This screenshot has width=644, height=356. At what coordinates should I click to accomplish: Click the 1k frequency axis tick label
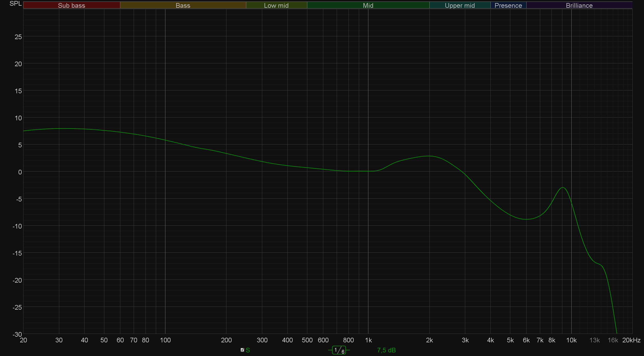(368, 340)
